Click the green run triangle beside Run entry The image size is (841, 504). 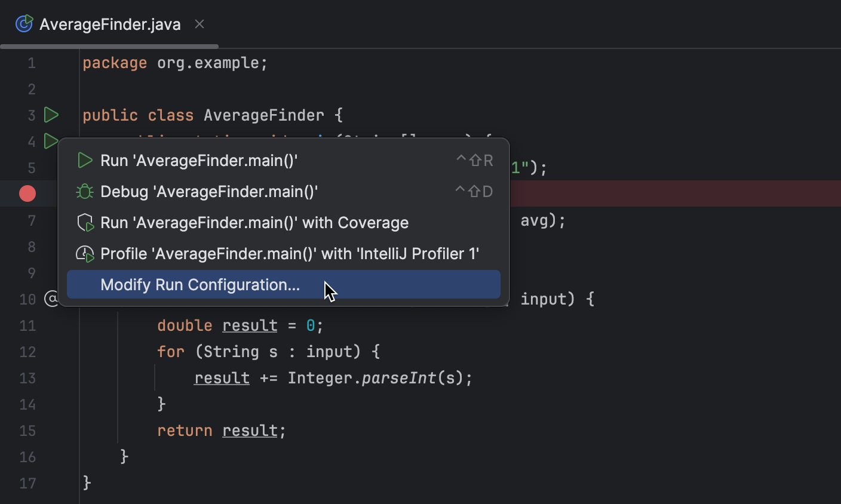click(x=84, y=160)
